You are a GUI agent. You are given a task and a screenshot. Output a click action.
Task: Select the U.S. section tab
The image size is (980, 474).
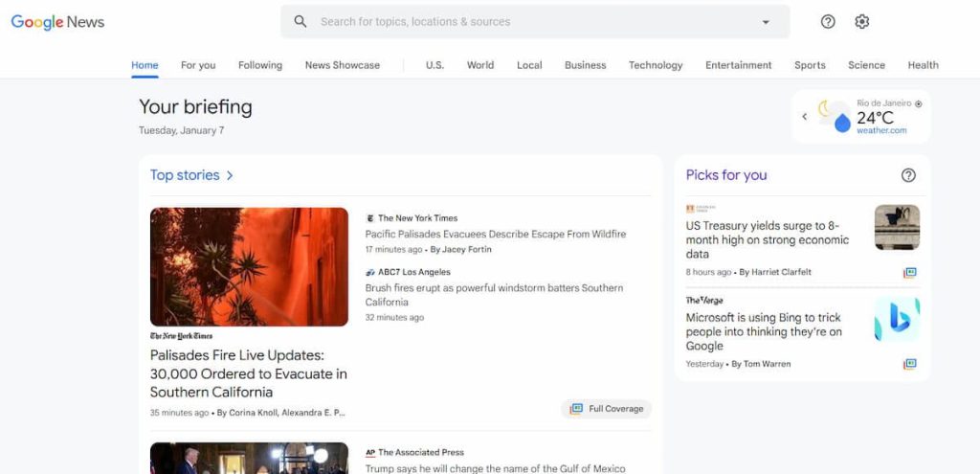click(435, 65)
